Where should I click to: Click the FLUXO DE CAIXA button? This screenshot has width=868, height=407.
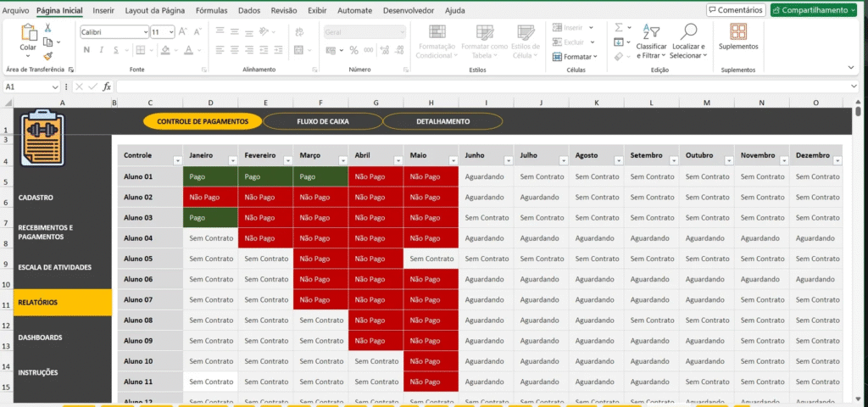322,121
